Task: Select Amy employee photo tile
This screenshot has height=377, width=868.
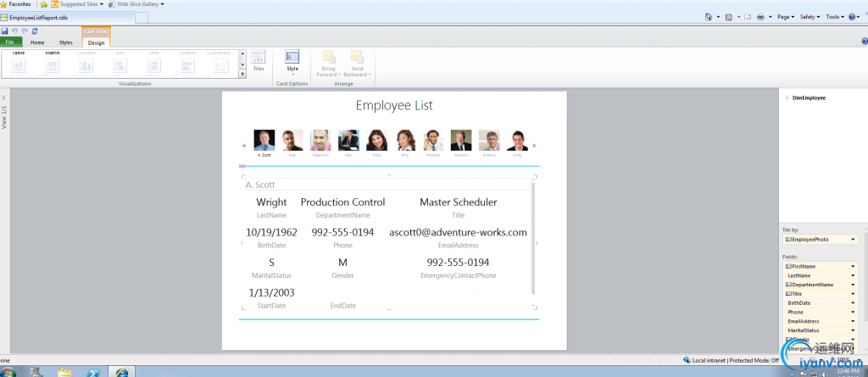Action: point(405,140)
